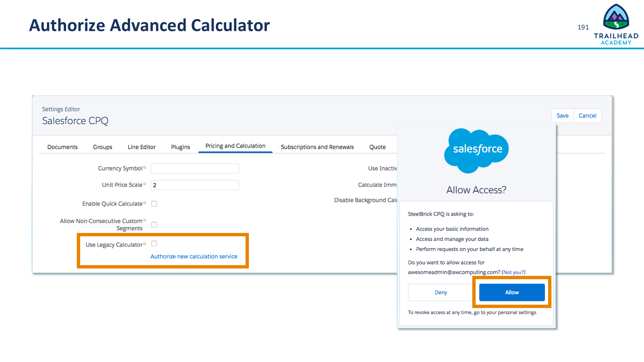
Task: Switch to the Groups tab
Action: coord(103,147)
